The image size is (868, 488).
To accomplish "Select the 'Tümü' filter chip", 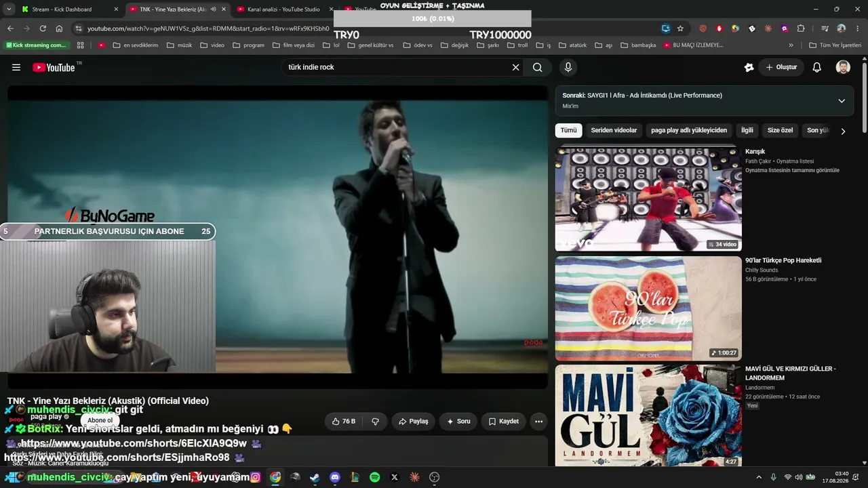I will click(568, 130).
